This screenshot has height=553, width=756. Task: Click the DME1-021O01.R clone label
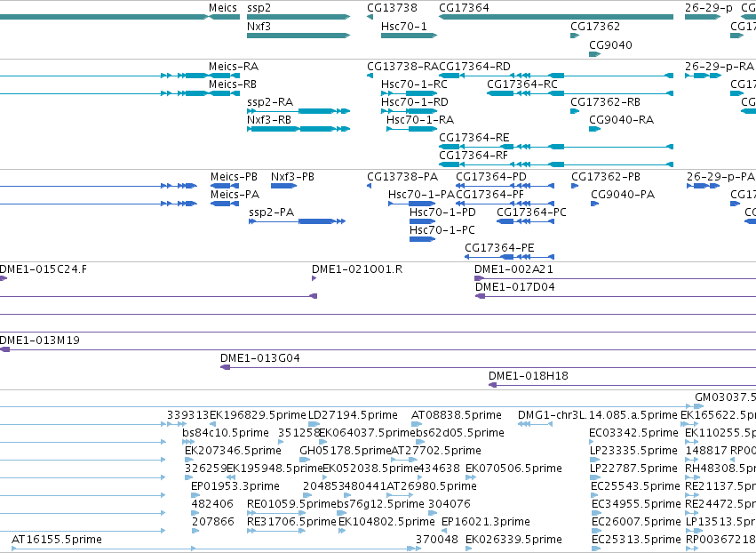357,269
